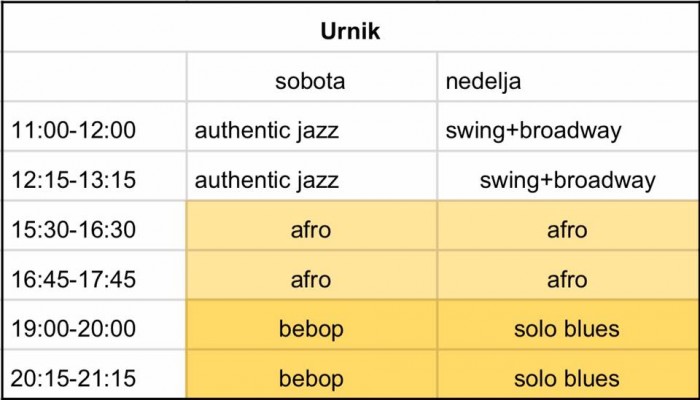This screenshot has height=400, width=700.
Task: Click Sunday's 11:00 swing+broadway cell
Action: (567, 126)
